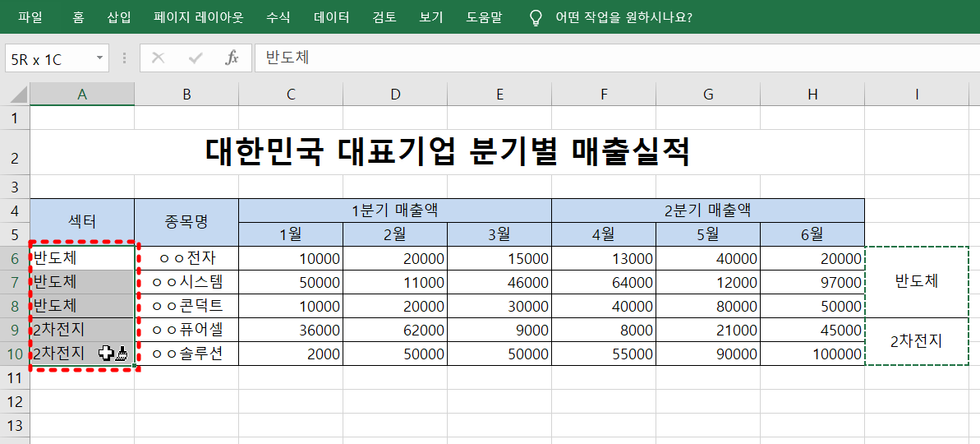The image size is (980, 444).
Task: Click the 3월 header cell
Action: [499, 234]
